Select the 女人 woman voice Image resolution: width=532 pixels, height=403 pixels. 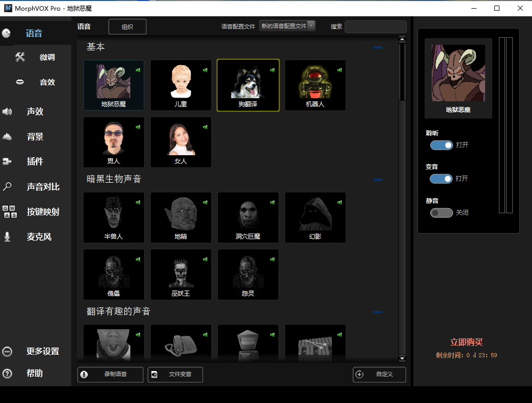[181, 142]
